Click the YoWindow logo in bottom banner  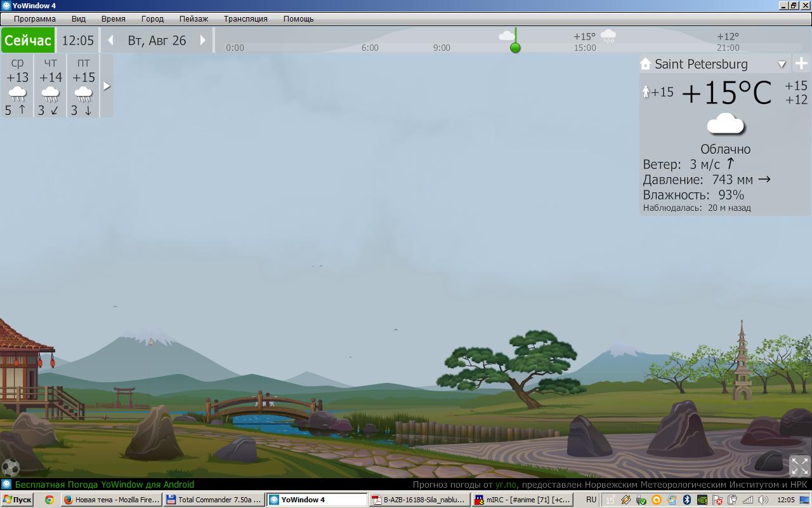[x=6, y=485]
